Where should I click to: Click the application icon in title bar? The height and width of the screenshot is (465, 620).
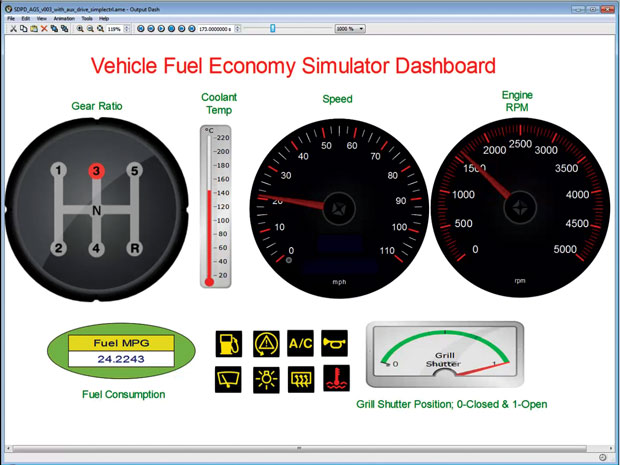[9, 9]
